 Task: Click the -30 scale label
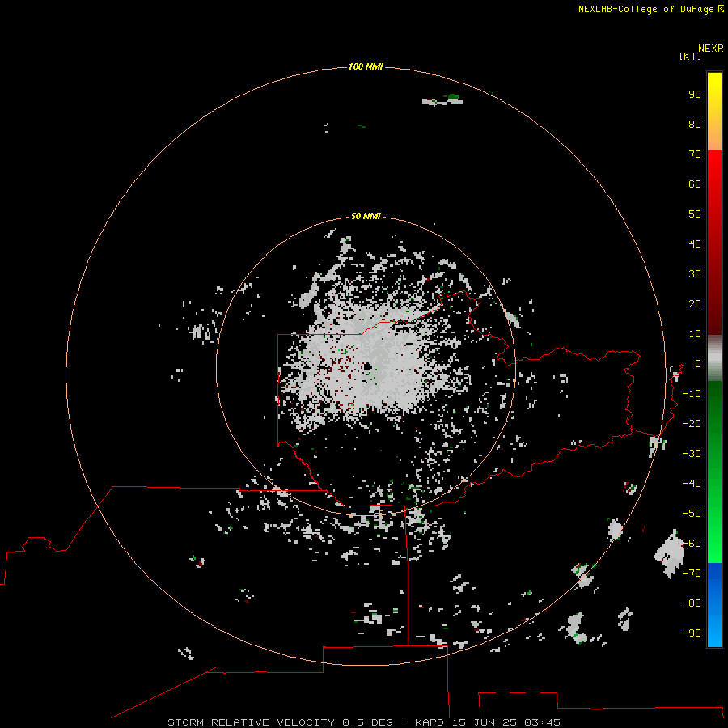pyautogui.click(x=692, y=454)
